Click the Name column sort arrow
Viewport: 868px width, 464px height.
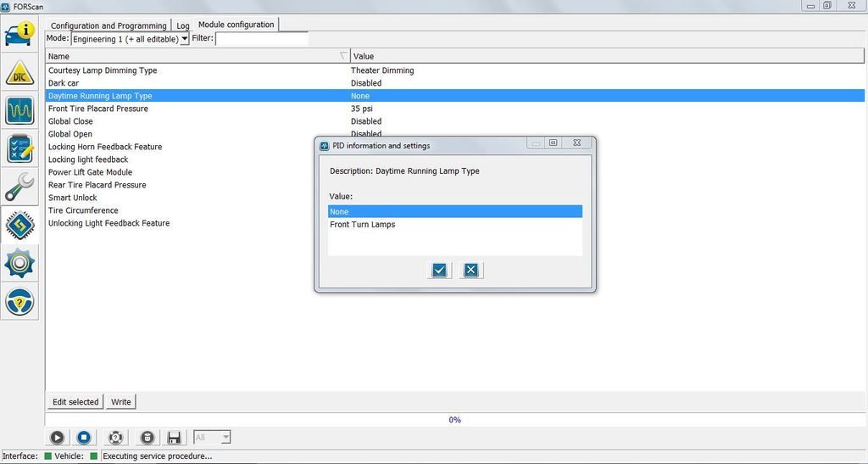[x=343, y=56]
